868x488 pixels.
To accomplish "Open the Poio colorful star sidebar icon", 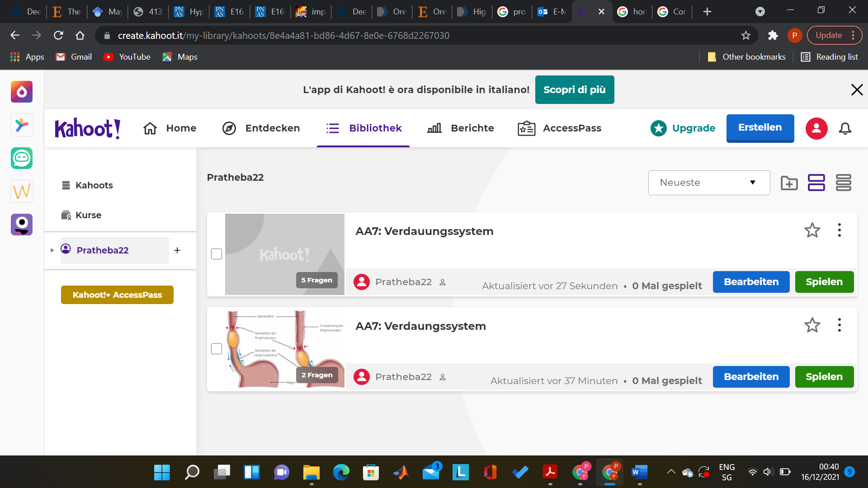I will pyautogui.click(x=22, y=125).
